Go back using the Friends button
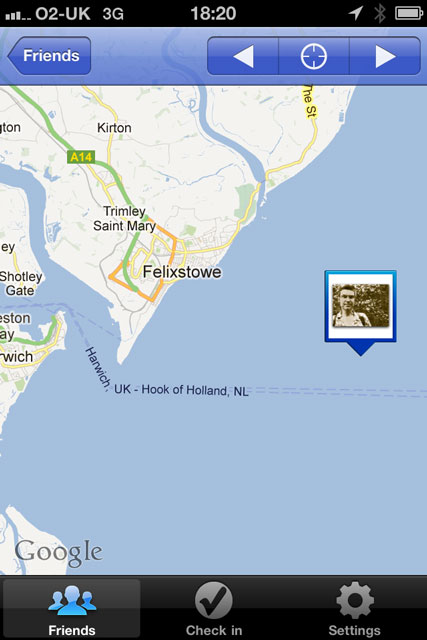Image resolution: width=427 pixels, height=640 pixels. tap(49, 56)
